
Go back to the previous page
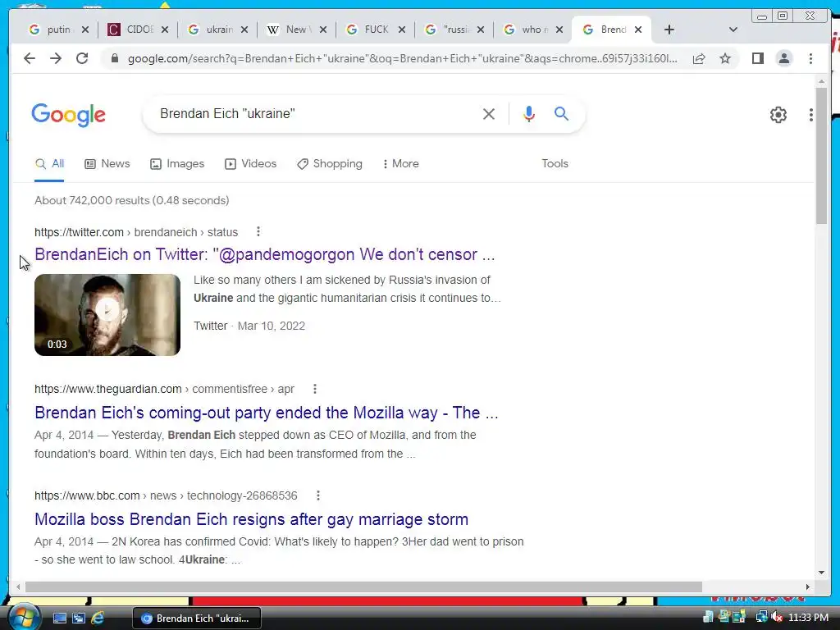[x=30, y=58]
